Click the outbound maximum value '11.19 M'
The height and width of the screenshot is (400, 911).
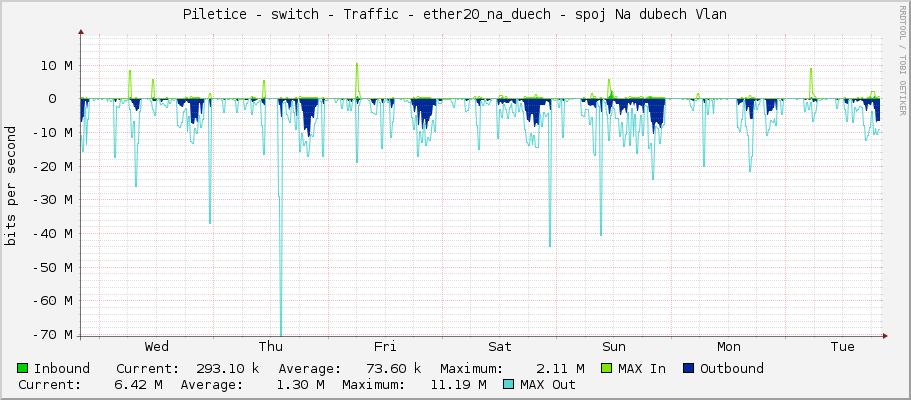coord(458,384)
